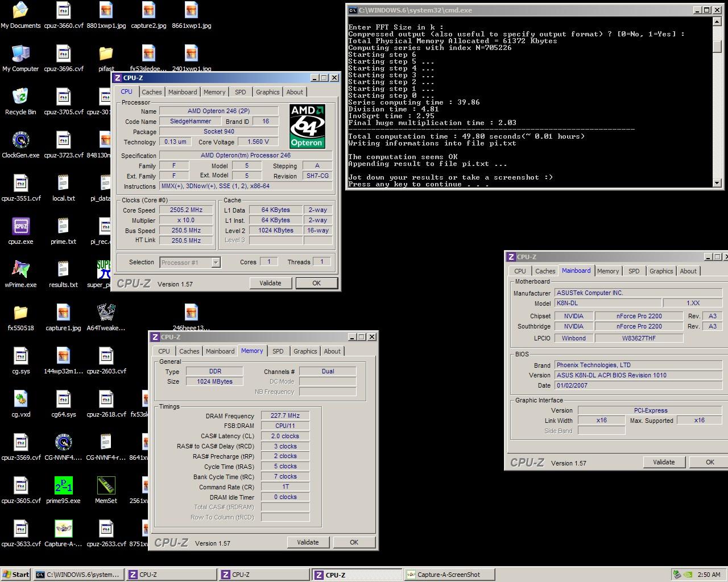The height and width of the screenshot is (582, 728).
Task: Open capture2.jpg image file icon
Action: [148, 15]
